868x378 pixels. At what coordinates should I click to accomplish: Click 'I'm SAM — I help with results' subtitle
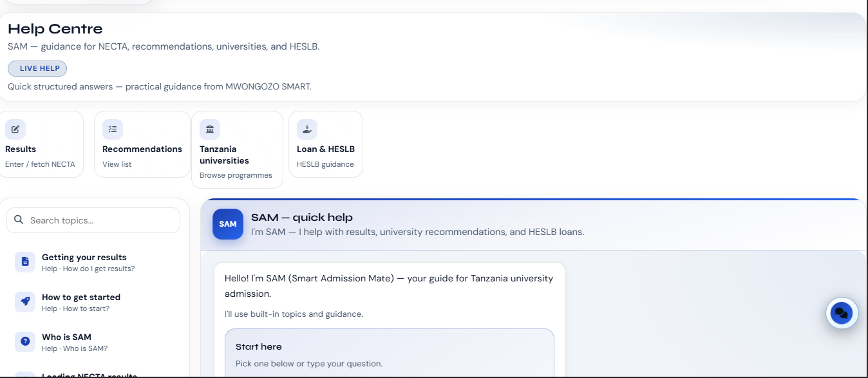point(418,232)
